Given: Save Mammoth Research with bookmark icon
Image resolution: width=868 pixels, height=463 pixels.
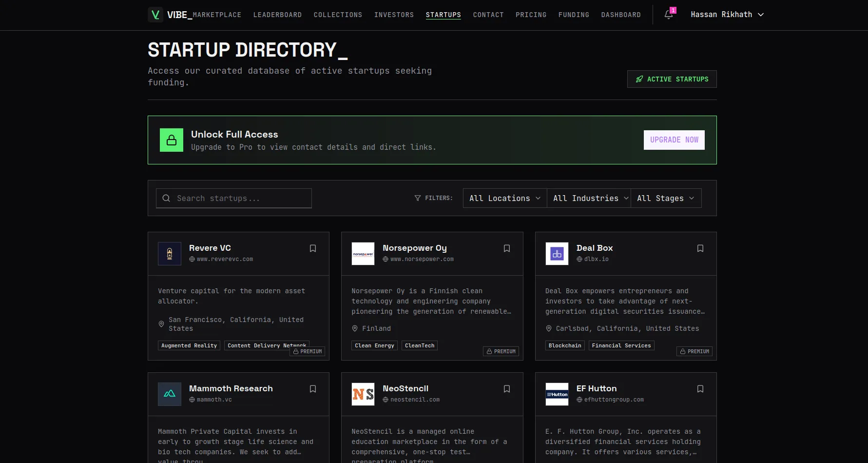Looking at the screenshot, I should (x=313, y=389).
